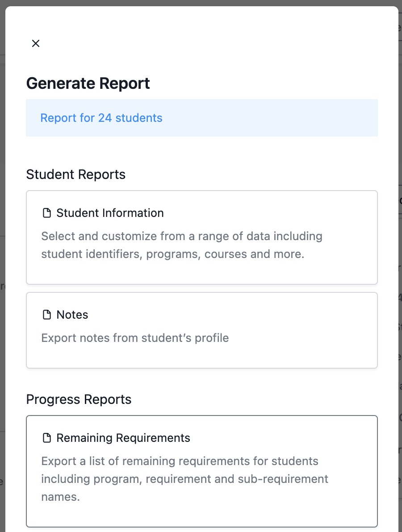Click the document icon beside Student Information
Viewport: 402px width, 532px height.
[46, 213]
